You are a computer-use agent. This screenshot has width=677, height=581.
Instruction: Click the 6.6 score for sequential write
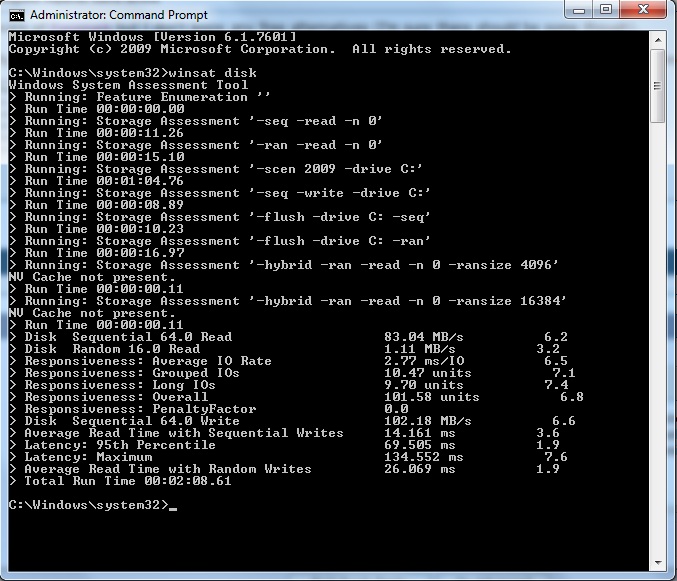click(564, 421)
